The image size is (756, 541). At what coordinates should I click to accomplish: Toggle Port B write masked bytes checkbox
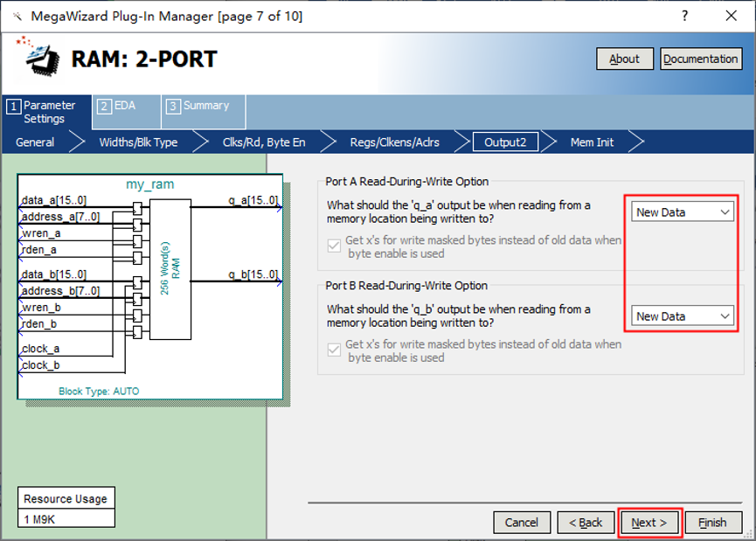(334, 350)
